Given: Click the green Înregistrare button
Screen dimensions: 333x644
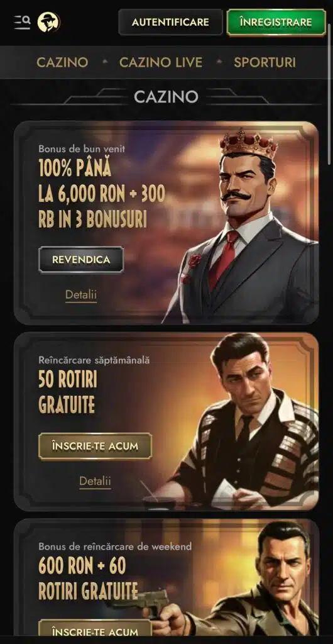Looking at the screenshot, I should (276, 22).
